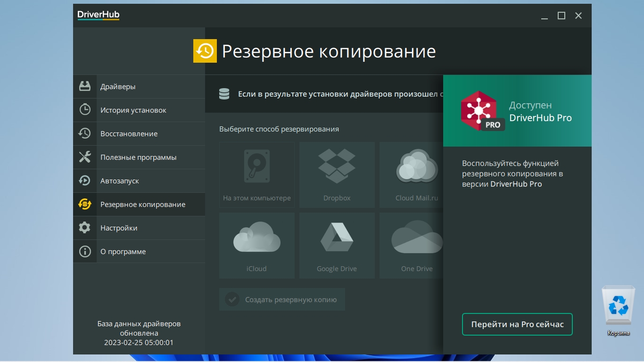Viewport: 644px width, 362px height.
Task: Click the Installation history stopwatch icon
Action: click(x=85, y=110)
